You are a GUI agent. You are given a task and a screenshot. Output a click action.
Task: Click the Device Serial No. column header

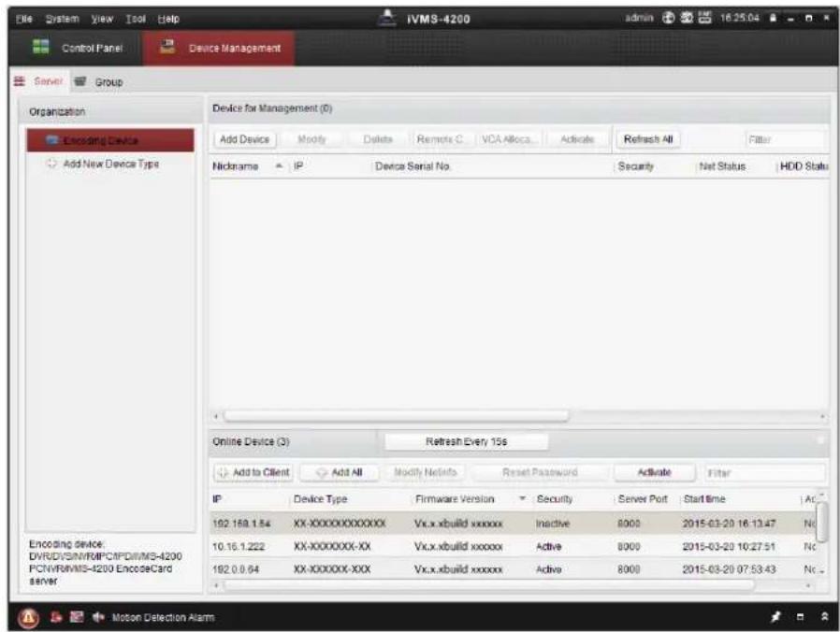[x=492, y=166]
